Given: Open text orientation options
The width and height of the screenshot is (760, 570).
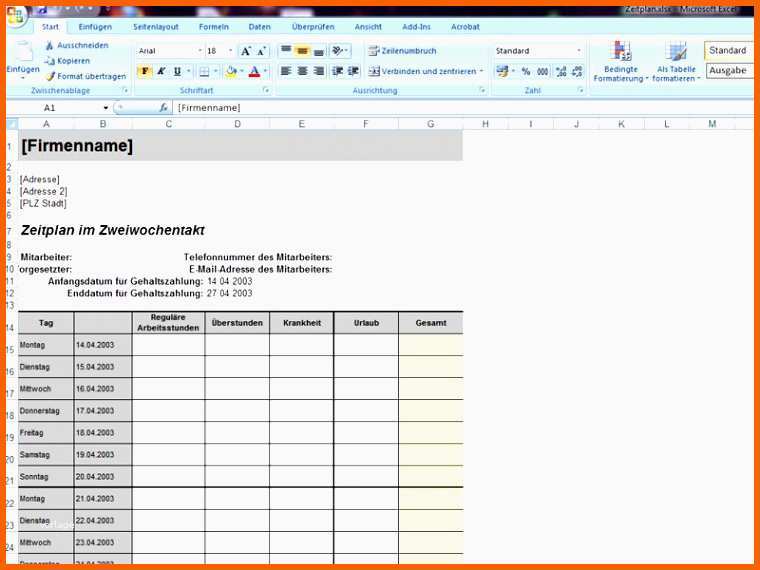Looking at the screenshot, I should tap(340, 50).
